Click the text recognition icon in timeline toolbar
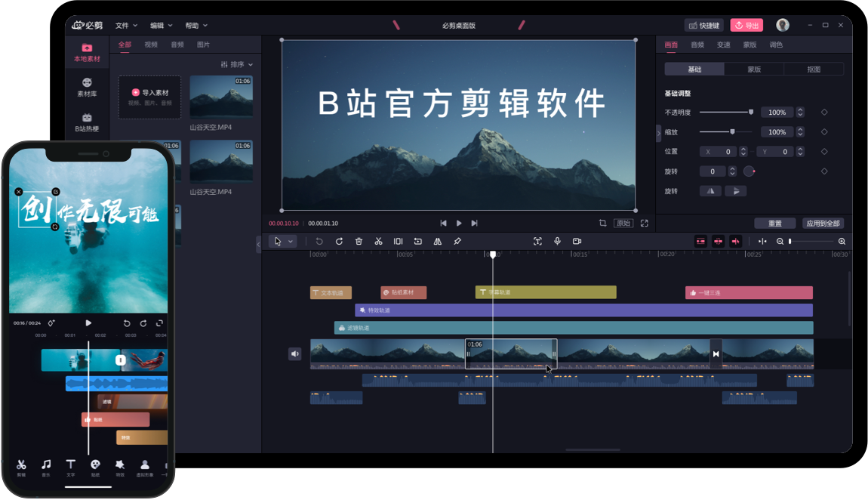This screenshot has width=868, height=500. click(537, 241)
